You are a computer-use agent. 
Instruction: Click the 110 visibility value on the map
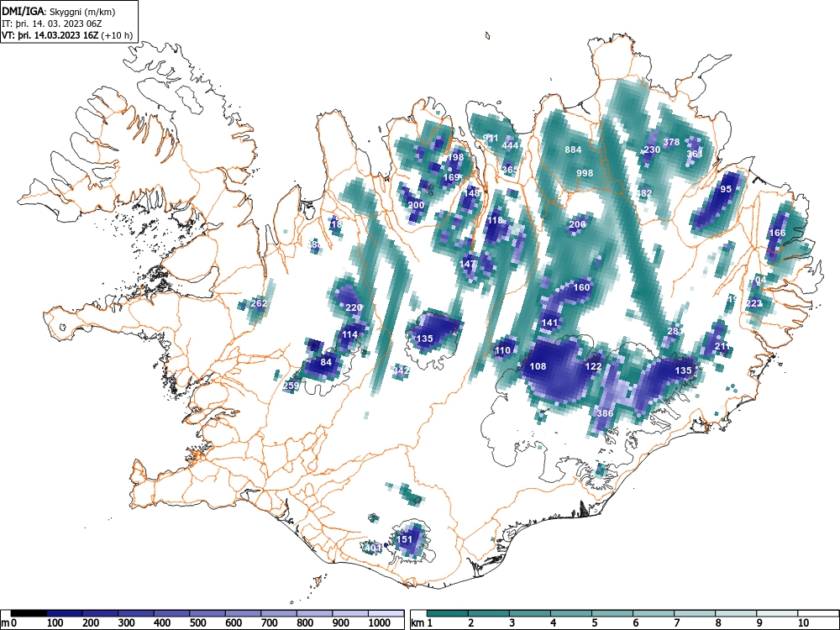coord(502,351)
